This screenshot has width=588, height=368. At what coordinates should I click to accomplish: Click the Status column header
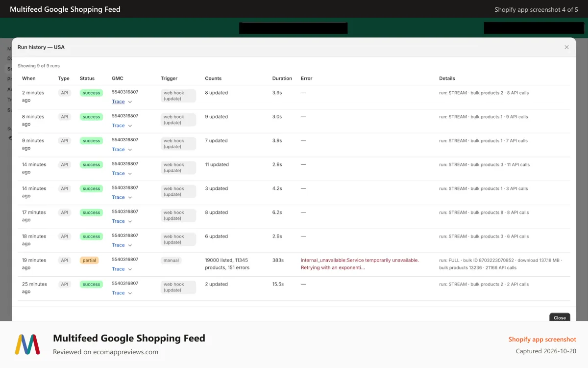pos(87,79)
